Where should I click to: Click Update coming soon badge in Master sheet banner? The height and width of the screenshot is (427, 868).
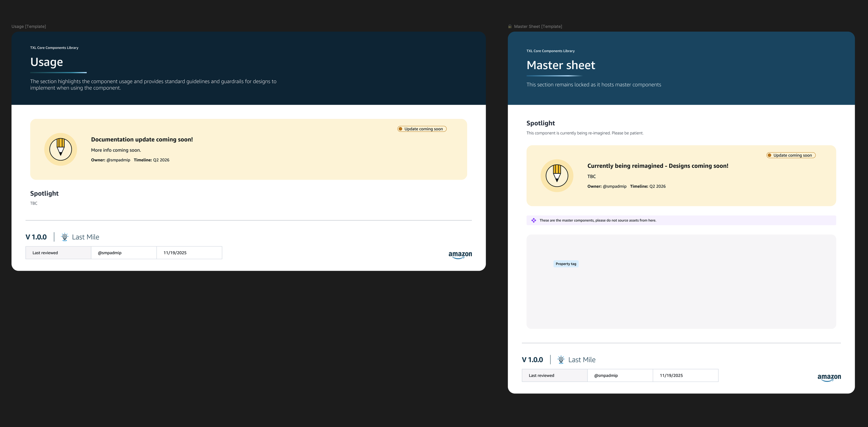(791, 155)
